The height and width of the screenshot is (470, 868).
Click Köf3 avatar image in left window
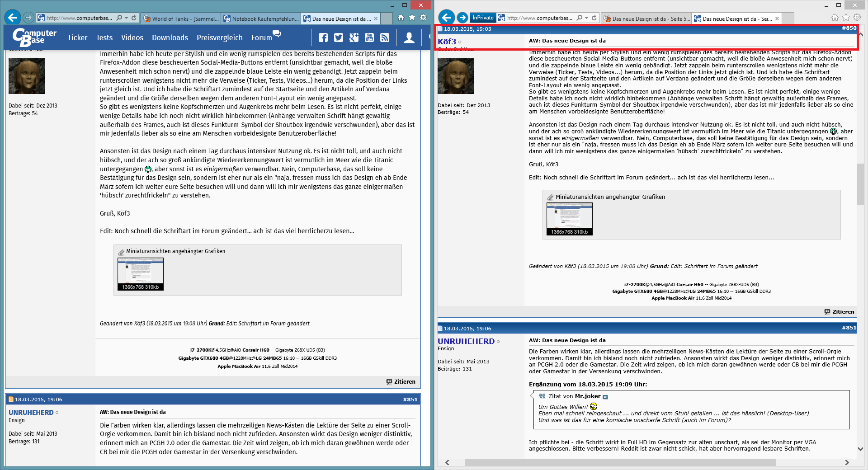tap(27, 75)
